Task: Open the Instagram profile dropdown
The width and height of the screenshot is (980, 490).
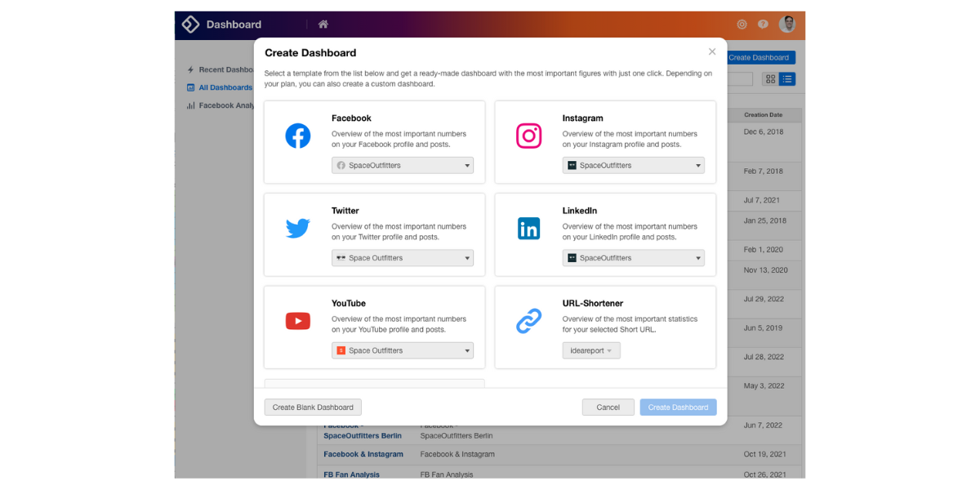Action: 634,165
